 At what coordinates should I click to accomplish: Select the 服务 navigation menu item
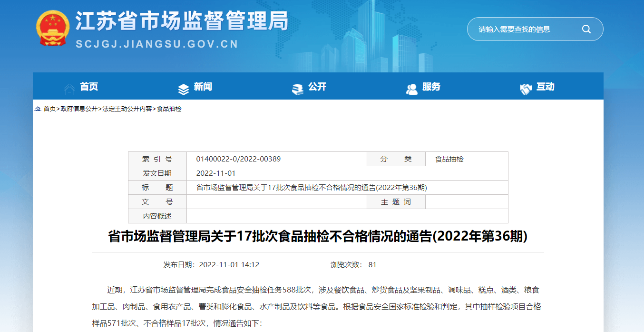431,87
